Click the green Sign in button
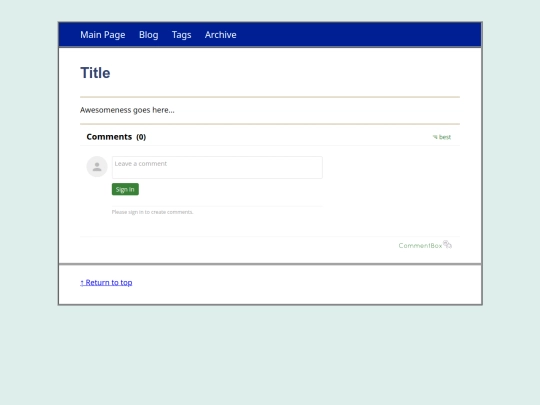 pos(125,189)
